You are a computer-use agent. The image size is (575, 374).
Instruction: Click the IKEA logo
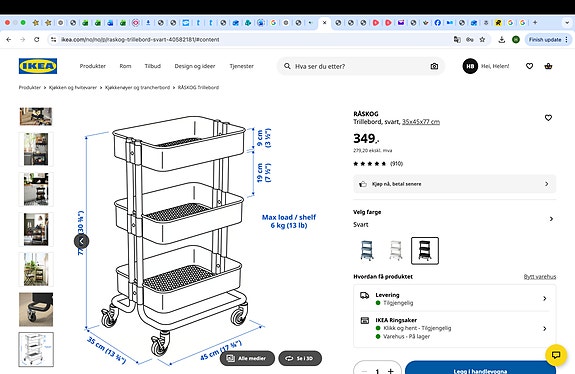(38, 66)
